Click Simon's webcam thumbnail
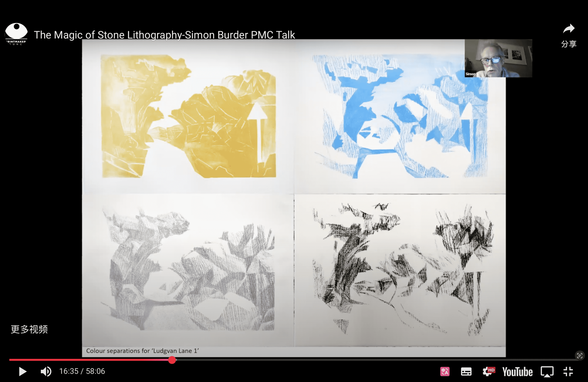Image resolution: width=588 pixels, height=382 pixels. click(x=498, y=58)
